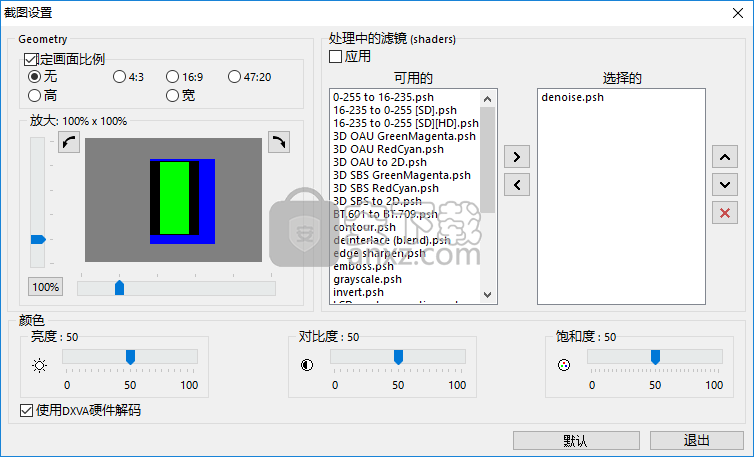Click the brightness sun icon
This screenshot has width=754, height=457.
(39, 366)
